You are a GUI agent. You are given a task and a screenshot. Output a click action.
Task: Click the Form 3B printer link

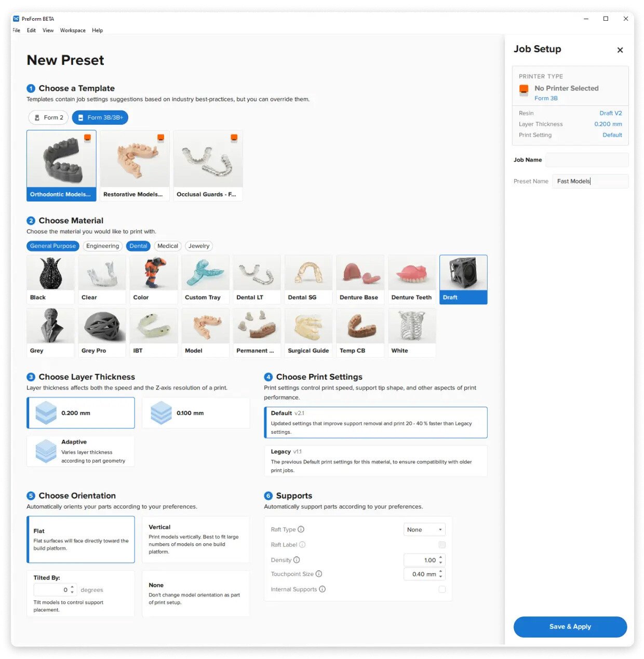click(546, 98)
